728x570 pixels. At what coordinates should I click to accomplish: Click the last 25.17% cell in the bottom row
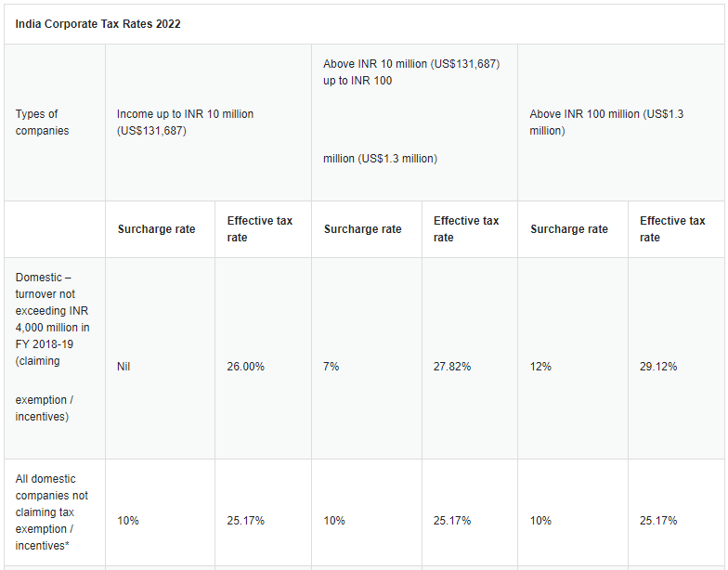[x=658, y=521]
